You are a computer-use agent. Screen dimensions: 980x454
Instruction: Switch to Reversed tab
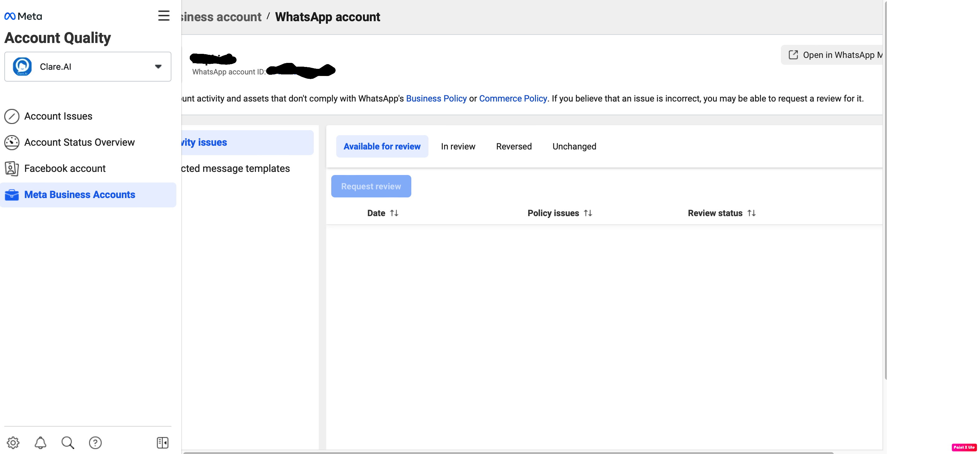pyautogui.click(x=514, y=146)
